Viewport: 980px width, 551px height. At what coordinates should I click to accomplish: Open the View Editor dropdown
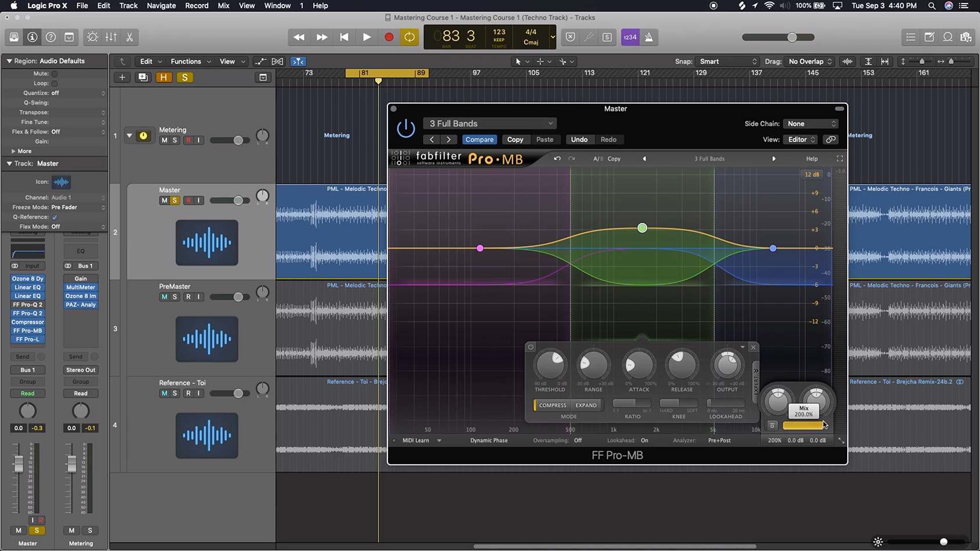(801, 140)
